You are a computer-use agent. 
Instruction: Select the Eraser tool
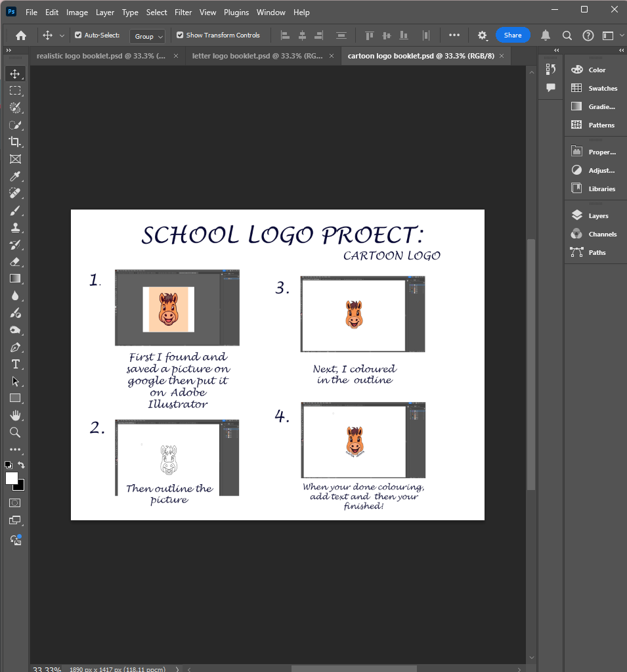click(x=15, y=261)
